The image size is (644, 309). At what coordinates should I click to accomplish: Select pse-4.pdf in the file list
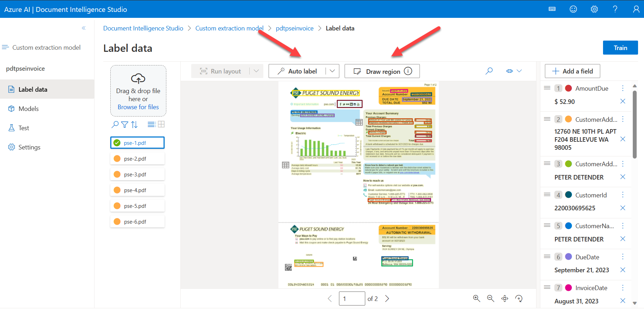point(137,190)
